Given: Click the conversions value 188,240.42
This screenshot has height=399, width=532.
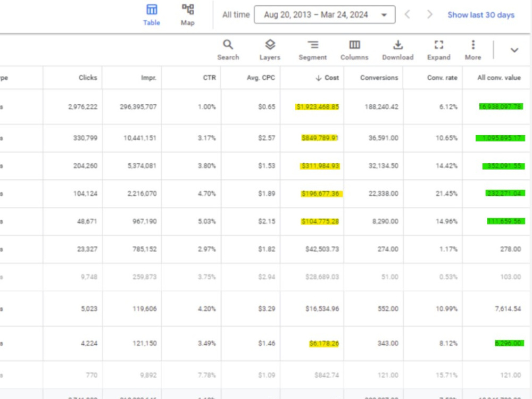Looking at the screenshot, I should [381, 107].
